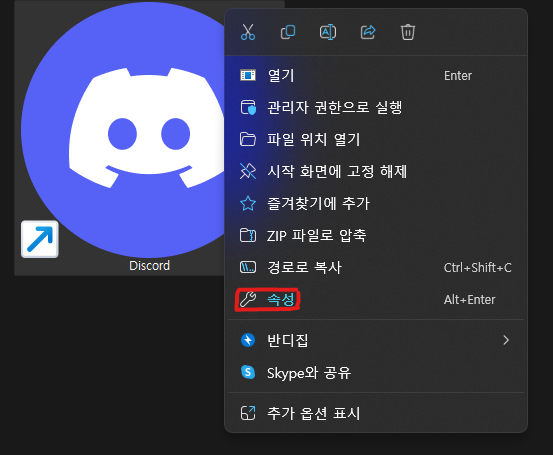Choose 관리자 권한으로 실행 option
Screen dimensions: 553x455
point(376,107)
